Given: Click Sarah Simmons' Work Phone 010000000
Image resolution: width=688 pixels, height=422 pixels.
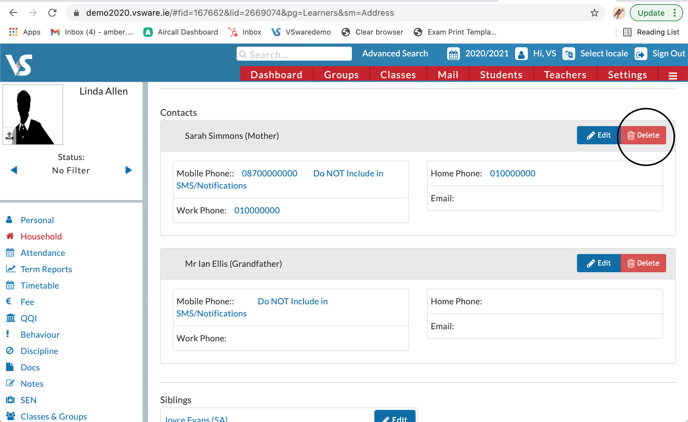Looking at the screenshot, I should [x=257, y=210].
